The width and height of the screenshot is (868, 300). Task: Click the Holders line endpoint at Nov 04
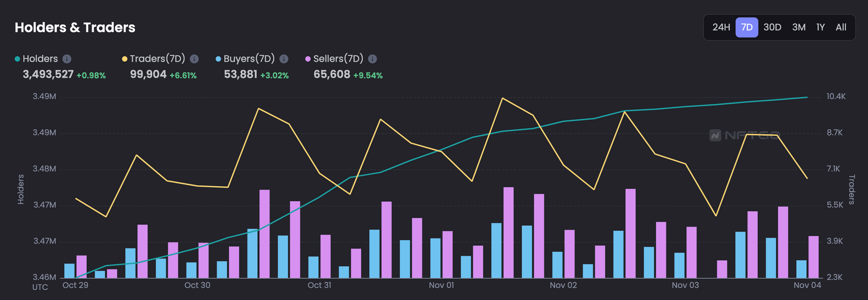click(807, 98)
